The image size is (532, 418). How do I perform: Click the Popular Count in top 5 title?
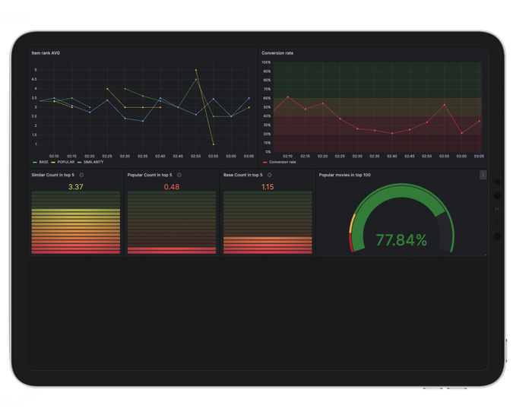pyautogui.click(x=149, y=175)
